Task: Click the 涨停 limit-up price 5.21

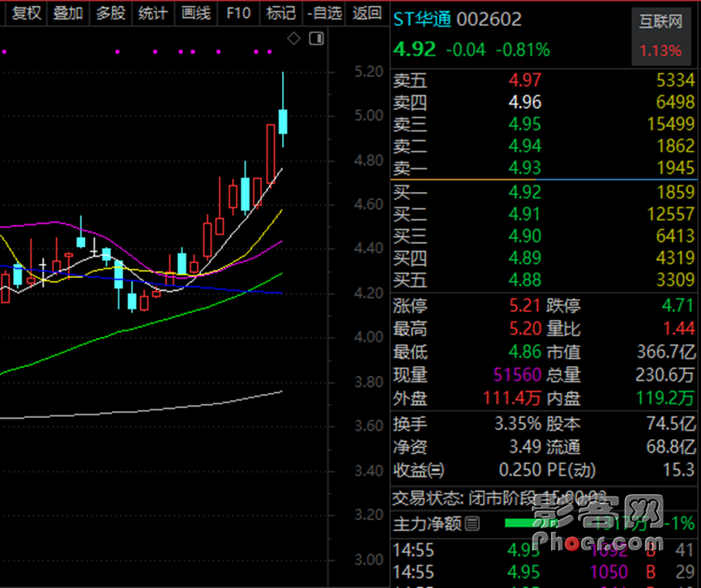Action: (x=525, y=306)
